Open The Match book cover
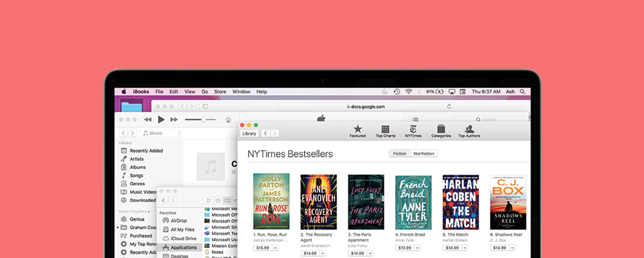This screenshot has height=258, width=644. coord(461,202)
